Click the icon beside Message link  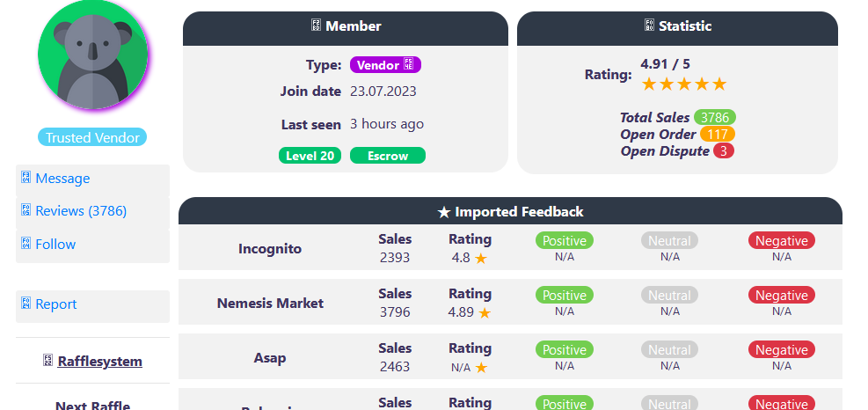pyautogui.click(x=26, y=178)
